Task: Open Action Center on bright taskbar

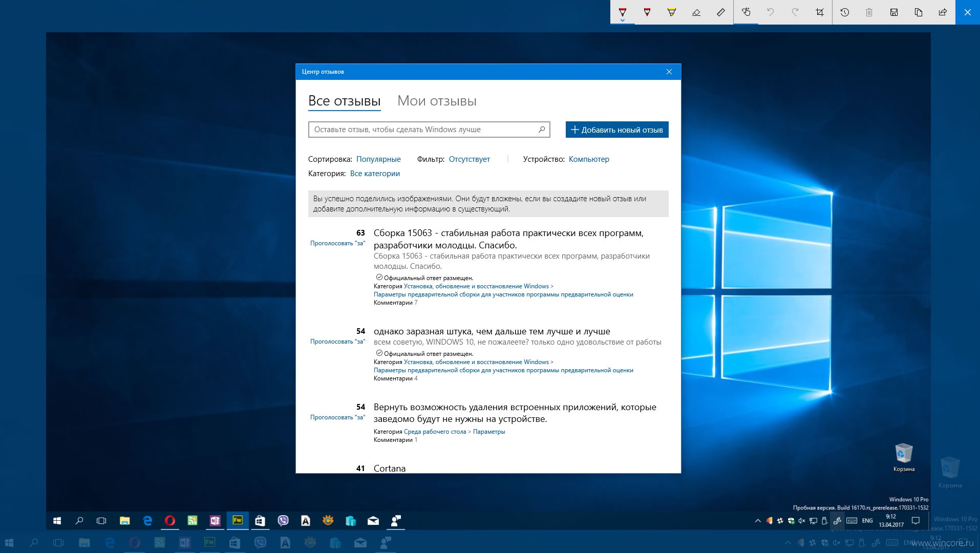Action: click(x=916, y=521)
